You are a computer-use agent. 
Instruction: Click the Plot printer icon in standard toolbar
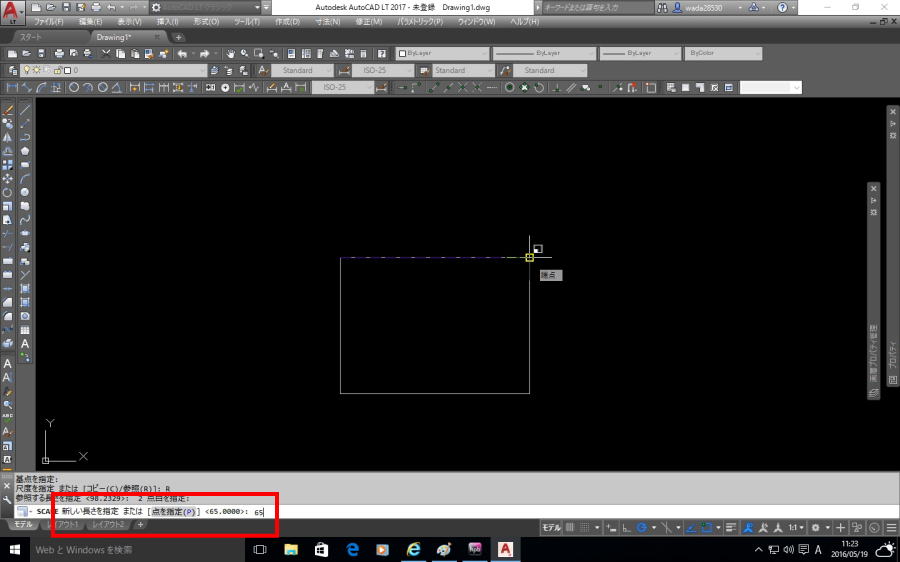(x=59, y=53)
